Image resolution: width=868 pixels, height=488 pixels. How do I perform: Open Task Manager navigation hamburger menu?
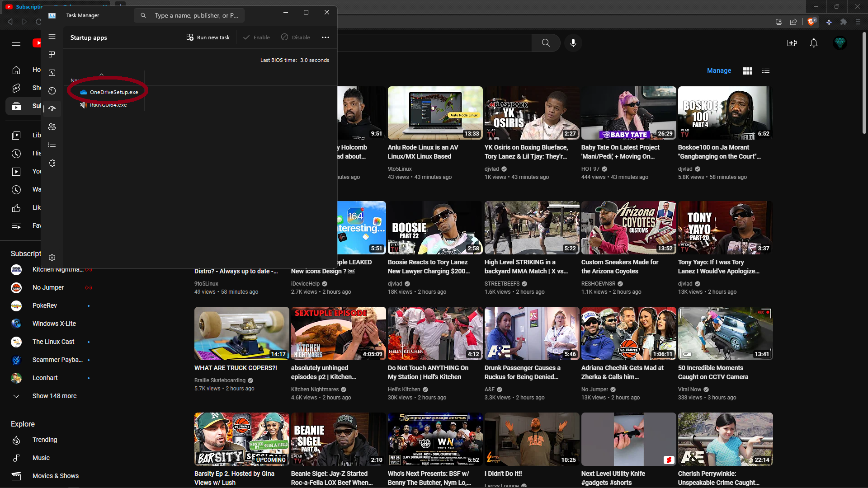point(52,37)
